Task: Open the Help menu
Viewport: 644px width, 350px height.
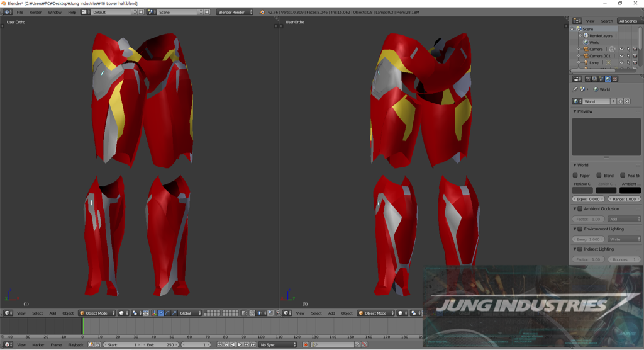Action: (72, 12)
